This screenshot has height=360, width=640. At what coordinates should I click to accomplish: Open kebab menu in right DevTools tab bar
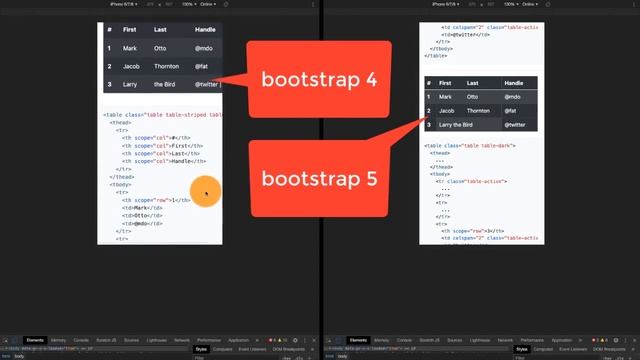coord(625,340)
